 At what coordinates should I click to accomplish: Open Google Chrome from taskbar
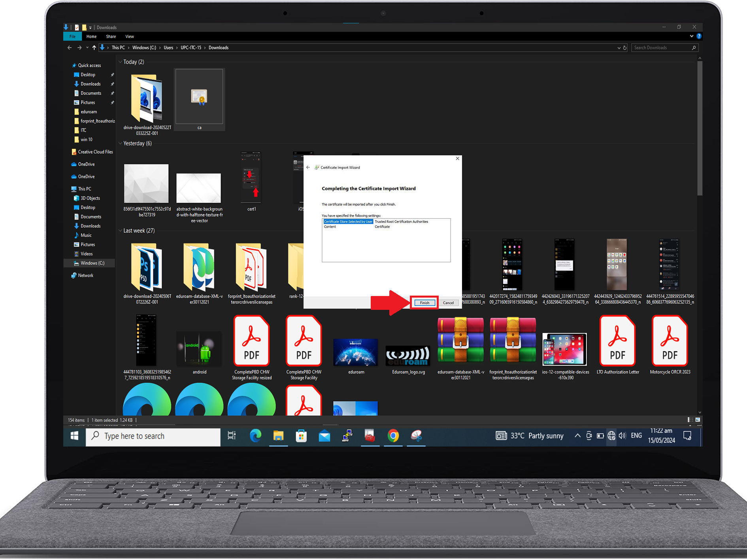pyautogui.click(x=393, y=436)
